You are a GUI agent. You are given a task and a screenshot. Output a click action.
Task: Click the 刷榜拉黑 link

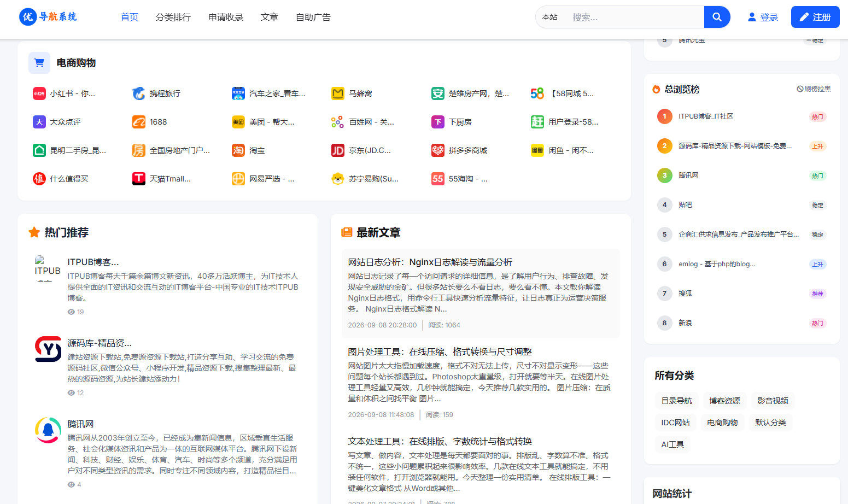(x=814, y=89)
